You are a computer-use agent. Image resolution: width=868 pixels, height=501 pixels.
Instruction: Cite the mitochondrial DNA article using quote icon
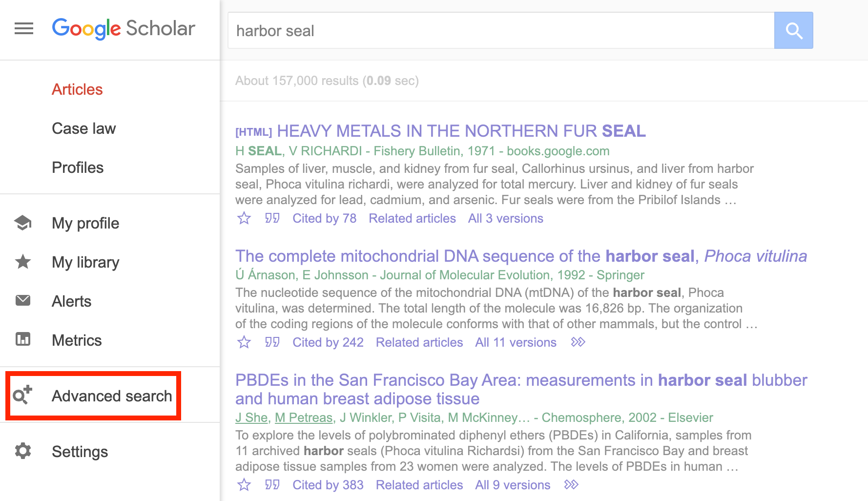272,342
